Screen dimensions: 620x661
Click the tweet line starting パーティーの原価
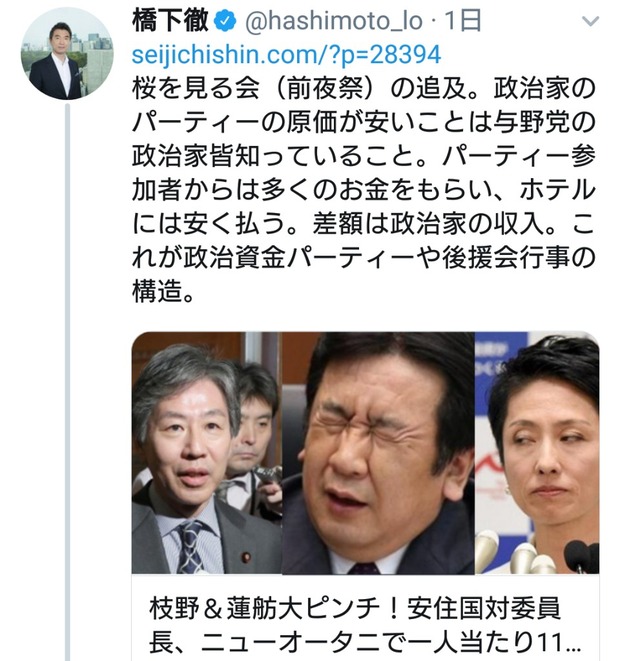(364, 123)
